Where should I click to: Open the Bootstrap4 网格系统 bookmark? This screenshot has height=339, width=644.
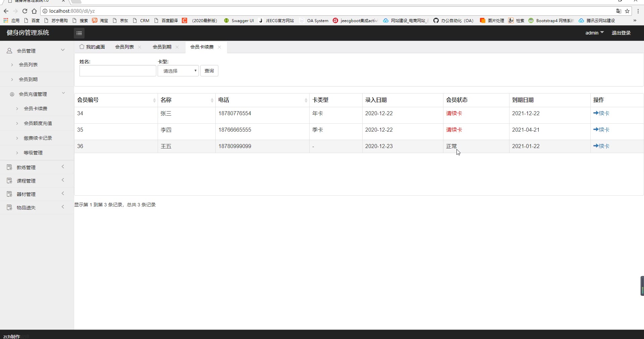[551, 20]
